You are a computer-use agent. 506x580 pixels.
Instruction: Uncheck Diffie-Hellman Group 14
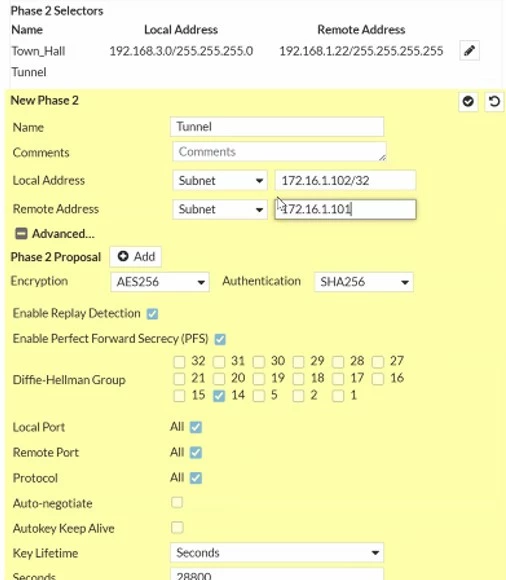pyautogui.click(x=219, y=396)
